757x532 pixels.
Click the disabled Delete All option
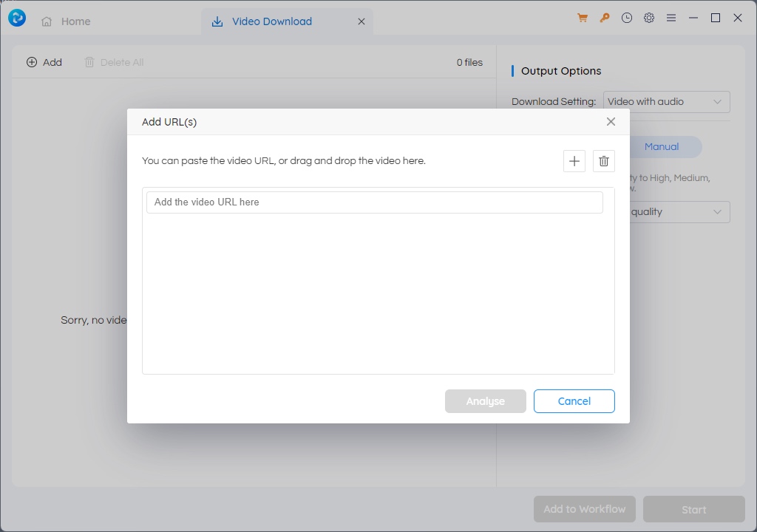coord(114,62)
